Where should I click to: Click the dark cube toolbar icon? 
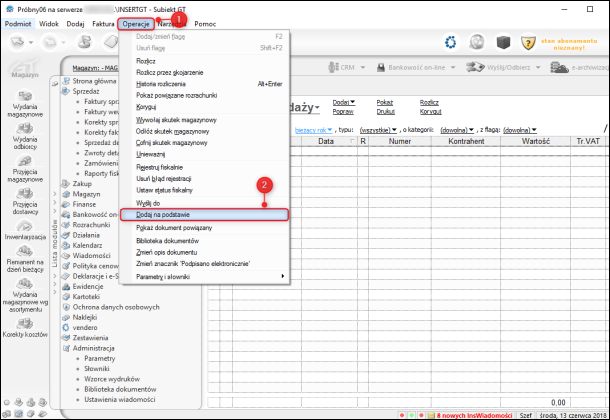coord(503,42)
